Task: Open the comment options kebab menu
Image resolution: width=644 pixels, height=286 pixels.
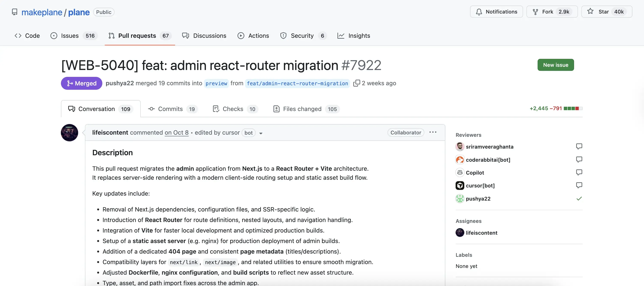Action: tap(432, 132)
